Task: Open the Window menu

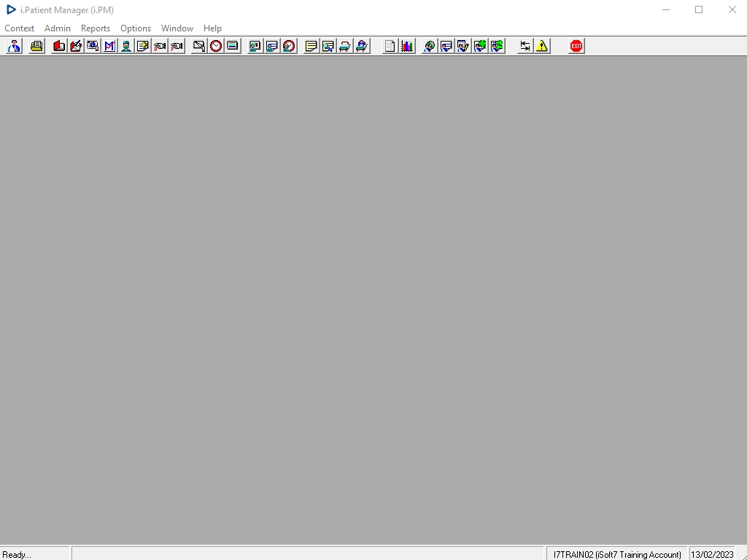Action: (177, 28)
